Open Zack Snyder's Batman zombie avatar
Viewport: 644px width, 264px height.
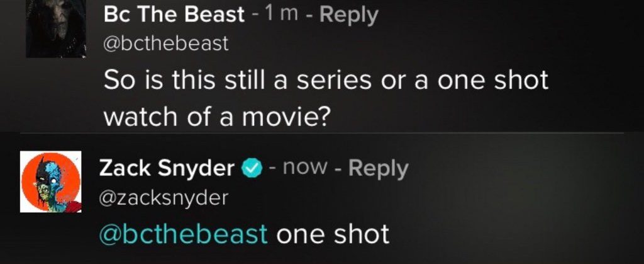click(51, 181)
